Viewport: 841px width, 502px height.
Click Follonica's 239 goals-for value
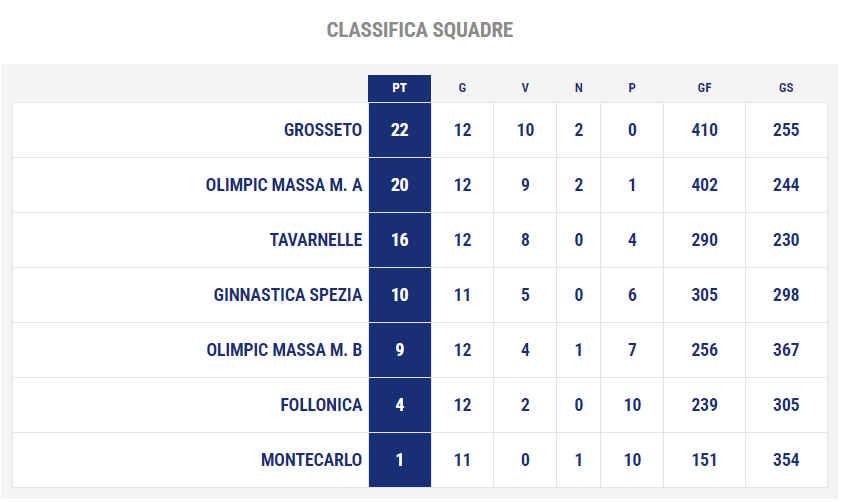point(705,405)
